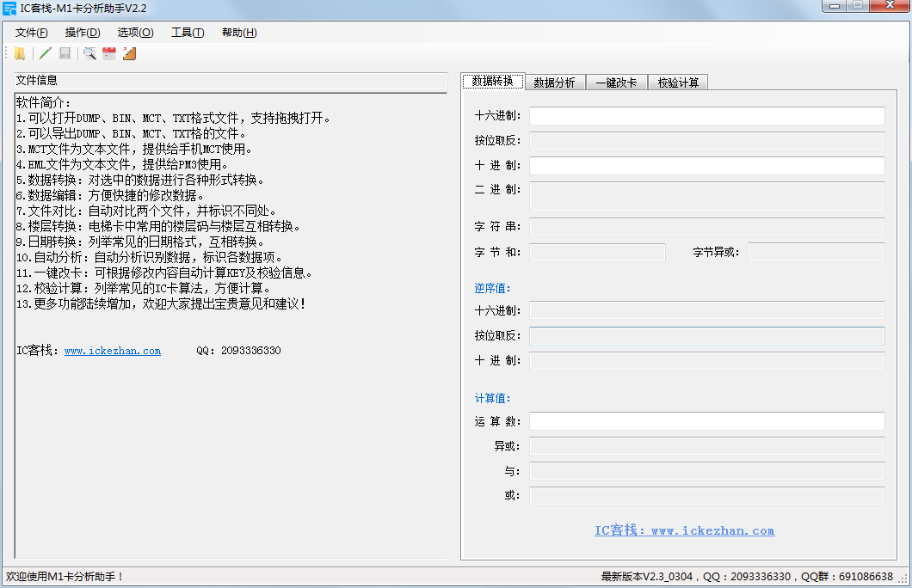Screen dimensions: 912x588
Task: Open the file comparison tool icon
Action: tap(89, 53)
